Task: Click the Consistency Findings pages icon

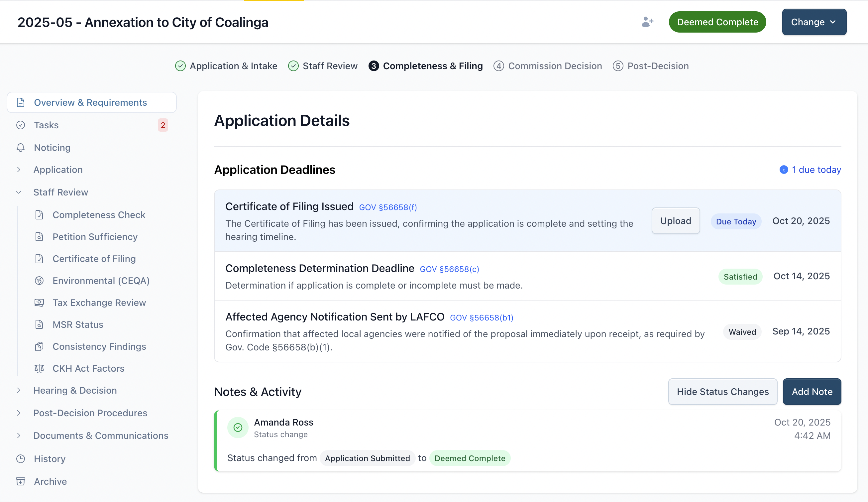Action: click(x=39, y=346)
